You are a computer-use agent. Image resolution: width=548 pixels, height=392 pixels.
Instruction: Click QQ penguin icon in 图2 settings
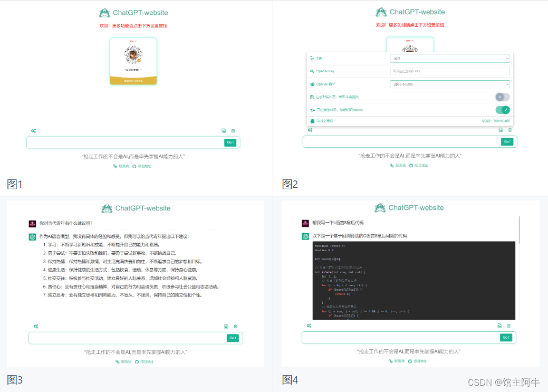(x=312, y=121)
